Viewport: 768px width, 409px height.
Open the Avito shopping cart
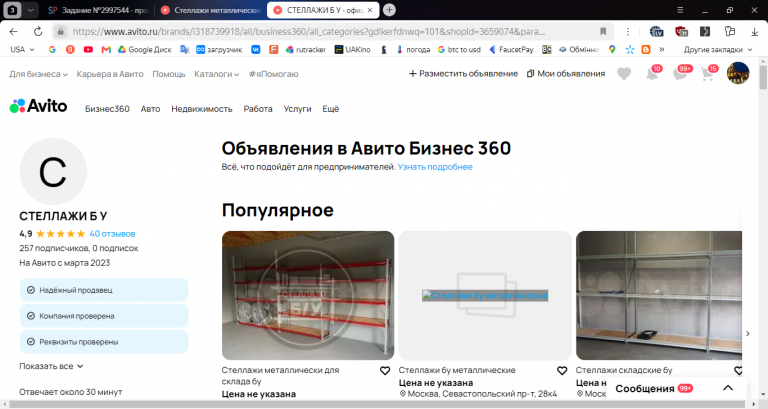coord(708,73)
